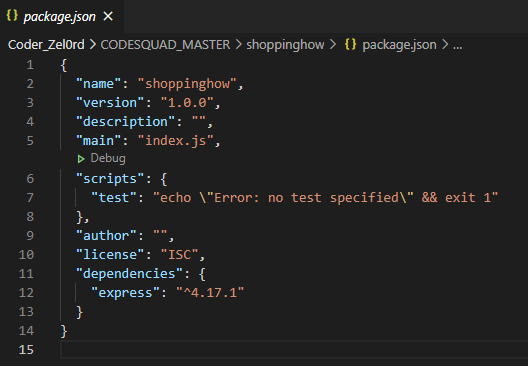The height and width of the screenshot is (366, 528).
Task: Open CODESQUAD_MASTER breadcrumb segment
Action: point(165,45)
